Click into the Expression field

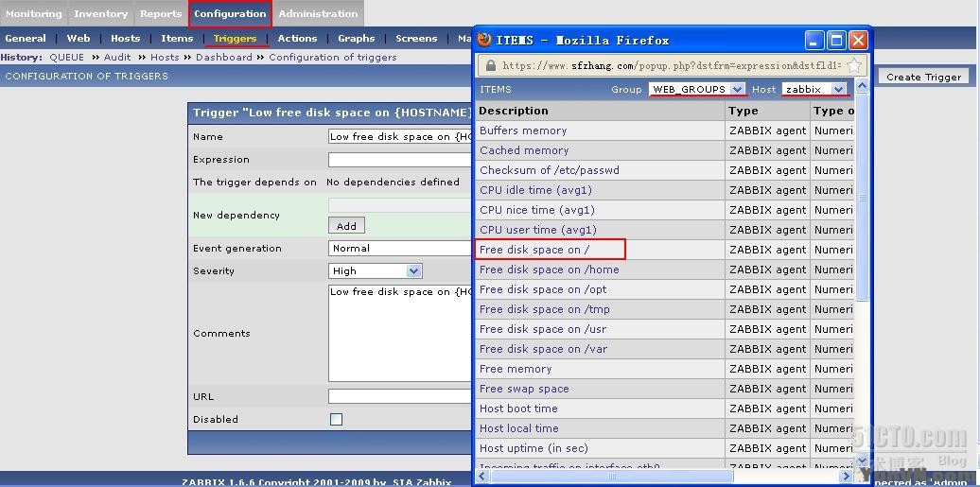[400, 160]
